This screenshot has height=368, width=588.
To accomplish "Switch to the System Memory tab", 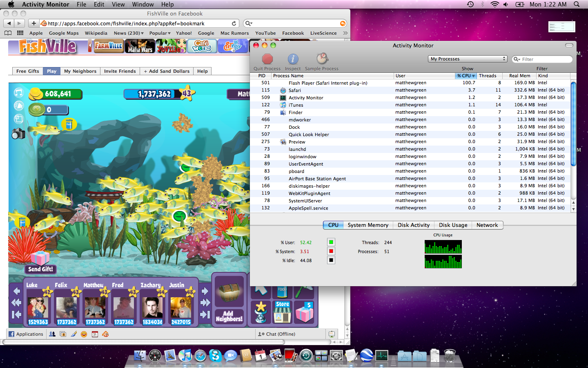I will pyautogui.click(x=368, y=225).
